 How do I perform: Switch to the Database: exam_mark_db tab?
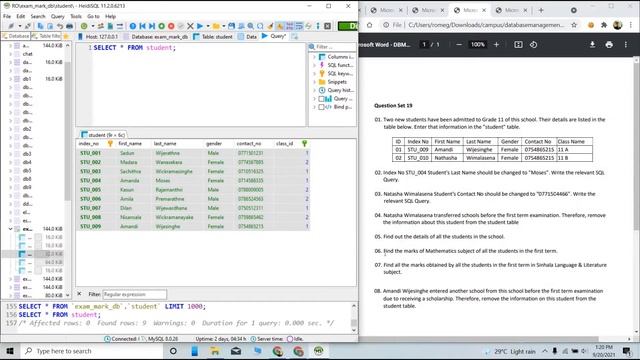[x=156, y=37]
